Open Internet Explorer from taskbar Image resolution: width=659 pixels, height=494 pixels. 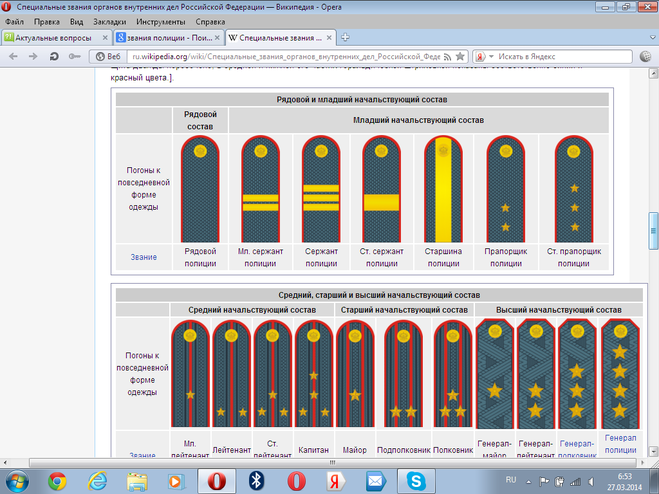pyautogui.click(x=98, y=481)
